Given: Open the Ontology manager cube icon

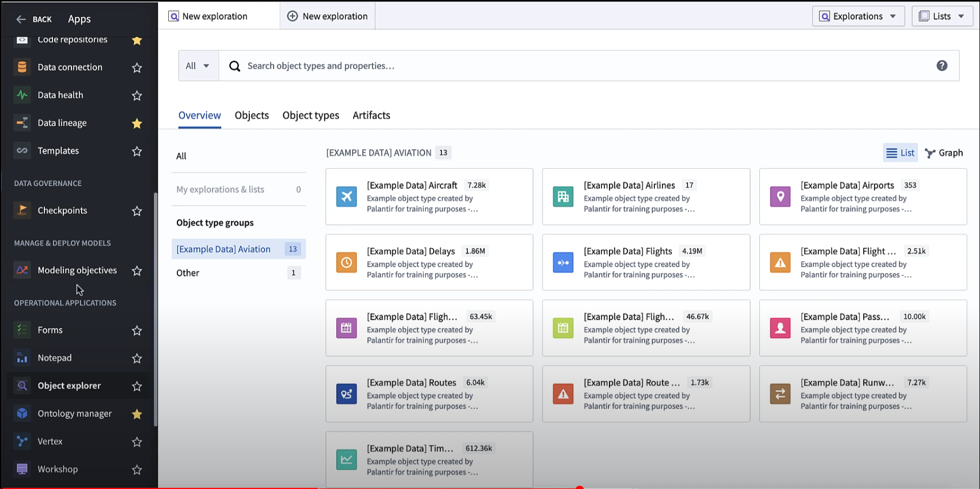Looking at the screenshot, I should point(22,413).
